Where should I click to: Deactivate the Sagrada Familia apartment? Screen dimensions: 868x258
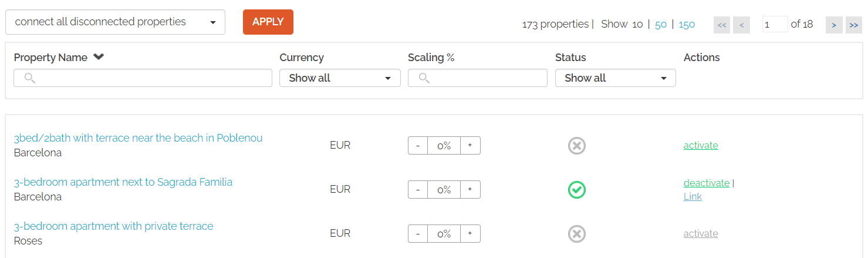click(707, 183)
